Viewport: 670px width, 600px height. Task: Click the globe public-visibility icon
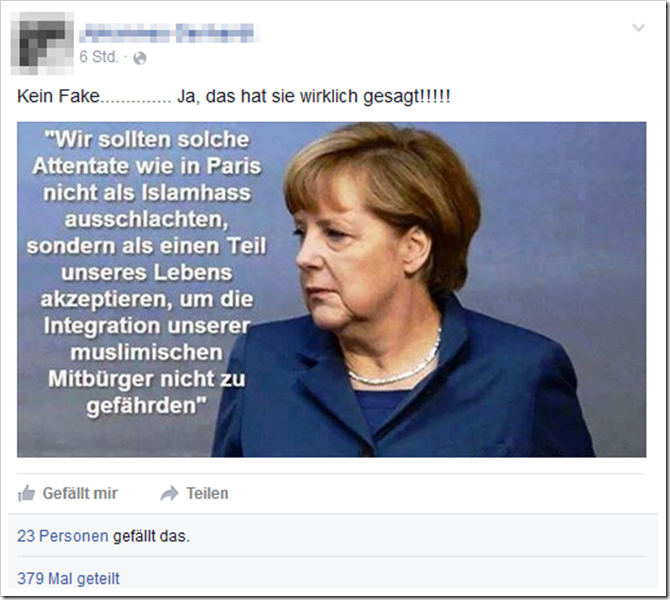click(x=140, y=58)
